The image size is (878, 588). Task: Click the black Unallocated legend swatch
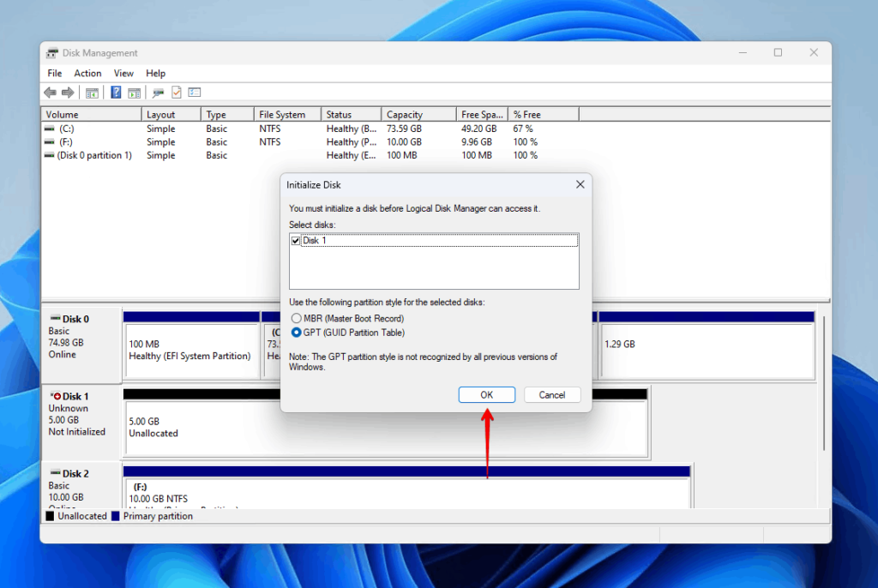tap(50, 516)
